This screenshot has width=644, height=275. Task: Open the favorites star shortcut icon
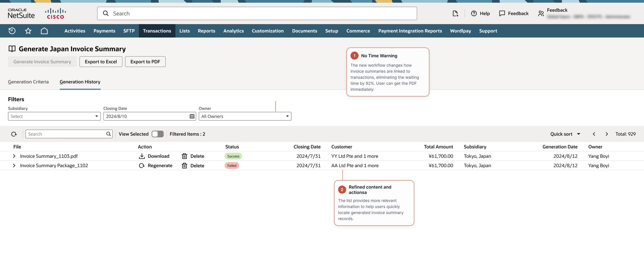point(28,31)
